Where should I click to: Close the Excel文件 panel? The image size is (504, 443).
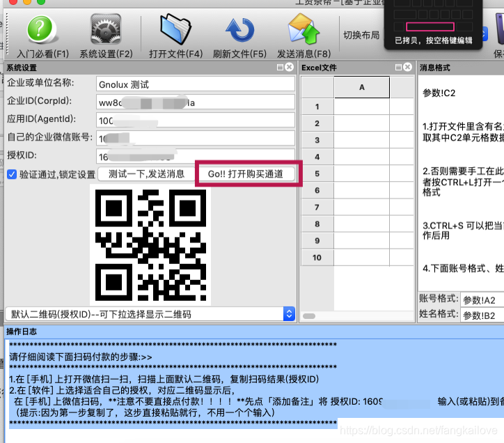[407, 67]
